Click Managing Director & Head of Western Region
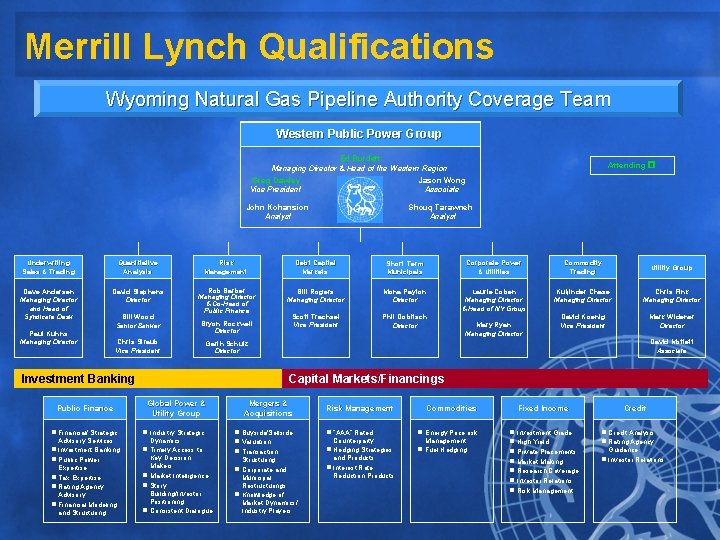The height and width of the screenshot is (540, 720). point(359,168)
